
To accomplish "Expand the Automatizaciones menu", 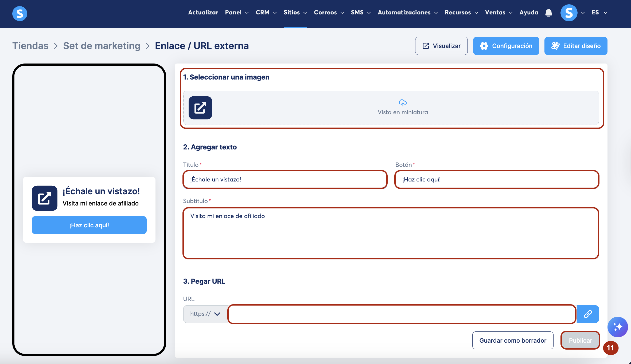I will 407,13.
